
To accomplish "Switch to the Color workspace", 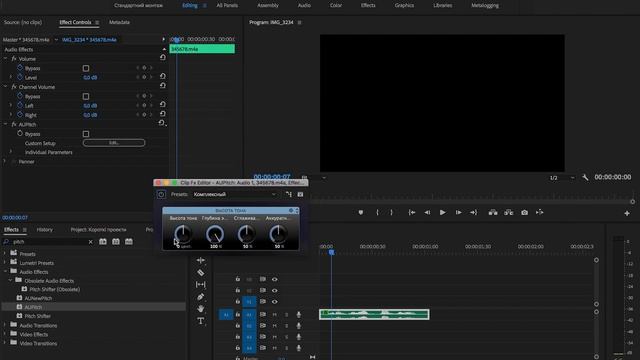I will 336,5.
